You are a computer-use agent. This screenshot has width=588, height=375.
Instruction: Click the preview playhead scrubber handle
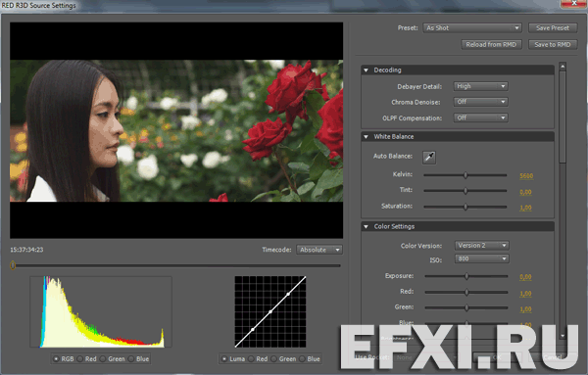click(x=13, y=265)
